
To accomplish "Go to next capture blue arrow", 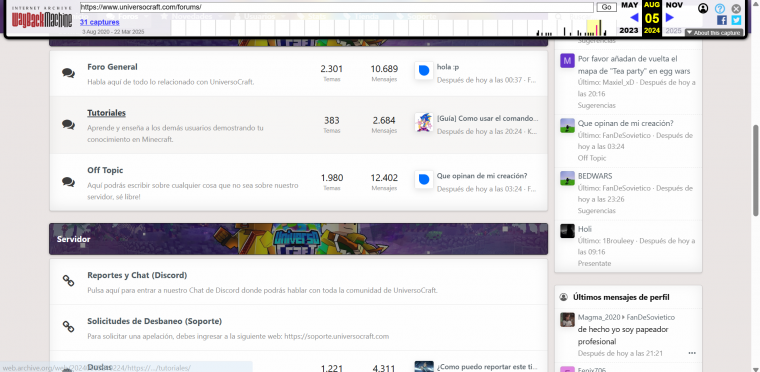I will click(x=670, y=18).
